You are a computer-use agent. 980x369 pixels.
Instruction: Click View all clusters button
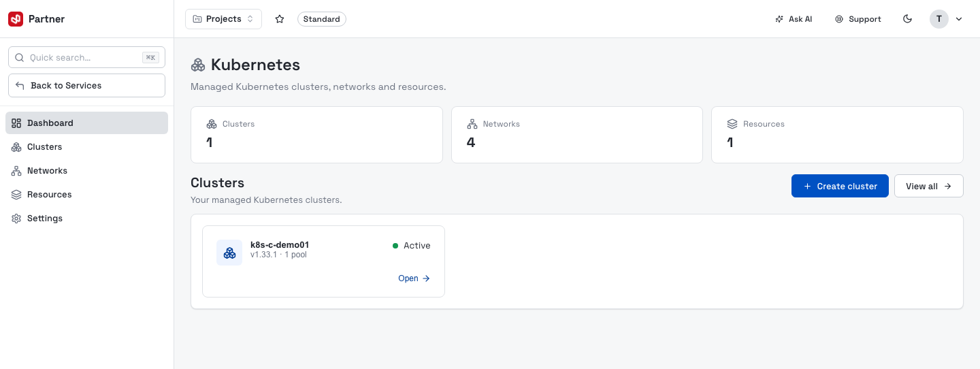click(x=929, y=187)
